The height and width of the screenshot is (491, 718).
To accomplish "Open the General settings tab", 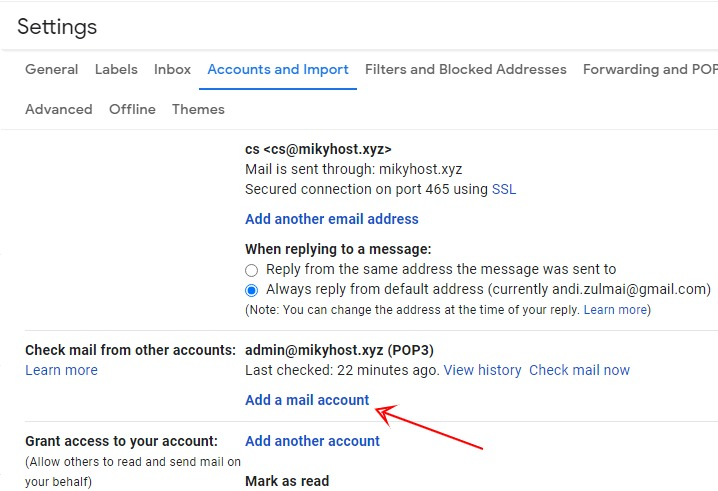I will pyautogui.click(x=51, y=70).
